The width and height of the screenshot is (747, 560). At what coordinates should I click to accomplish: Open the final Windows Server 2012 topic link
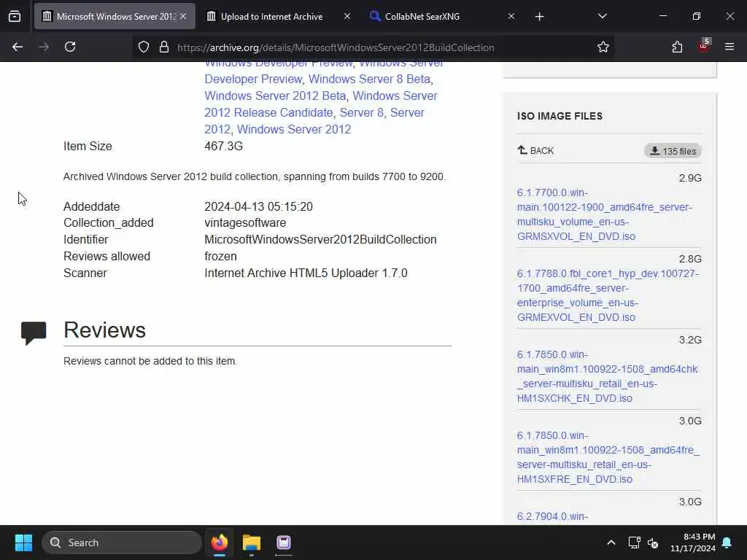click(x=294, y=129)
